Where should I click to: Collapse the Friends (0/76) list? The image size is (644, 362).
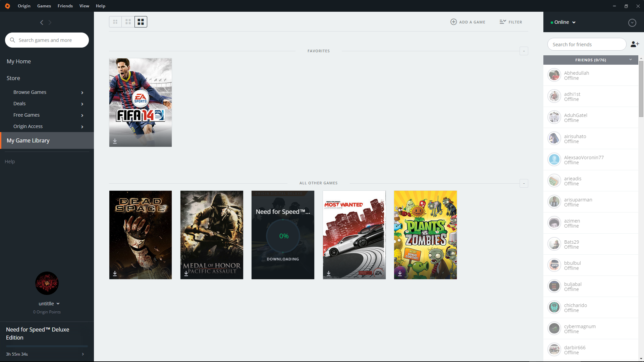[631, 60]
